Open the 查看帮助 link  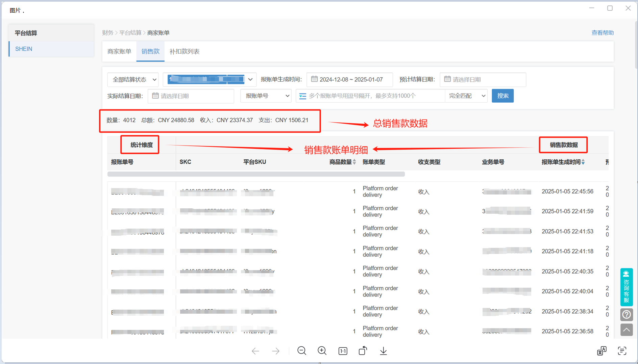[603, 33]
